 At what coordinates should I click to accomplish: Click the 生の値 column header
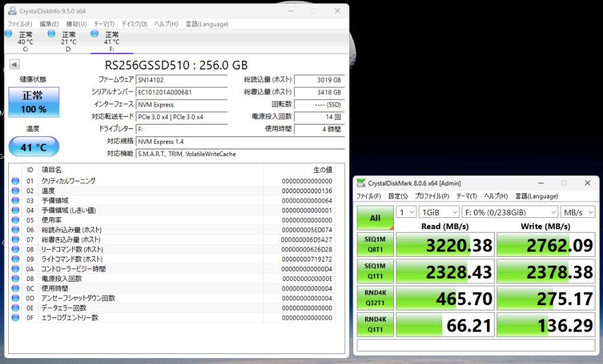[x=323, y=170]
